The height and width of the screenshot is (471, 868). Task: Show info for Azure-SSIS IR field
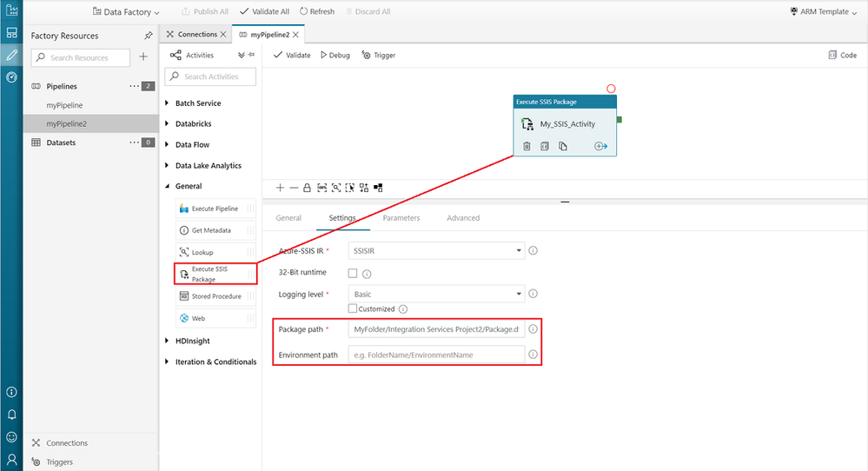533,250
